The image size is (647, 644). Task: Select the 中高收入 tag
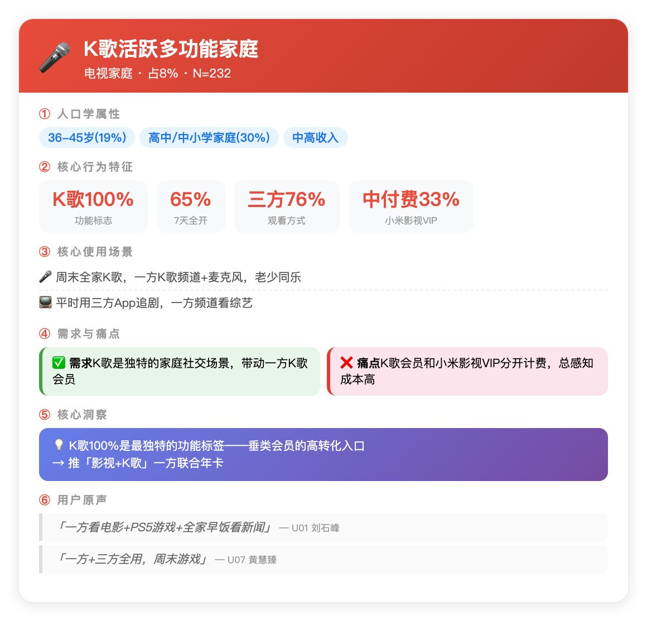click(316, 137)
